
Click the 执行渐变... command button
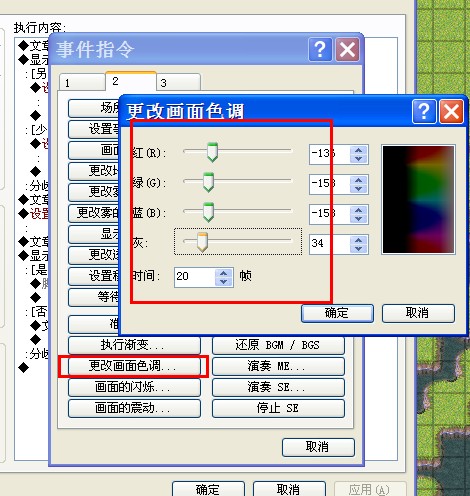click(134, 345)
